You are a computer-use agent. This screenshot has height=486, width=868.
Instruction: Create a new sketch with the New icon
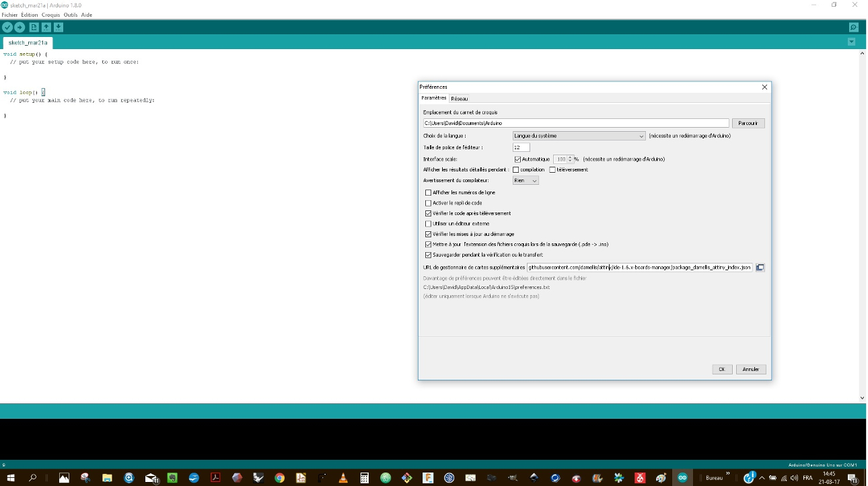pos(34,28)
